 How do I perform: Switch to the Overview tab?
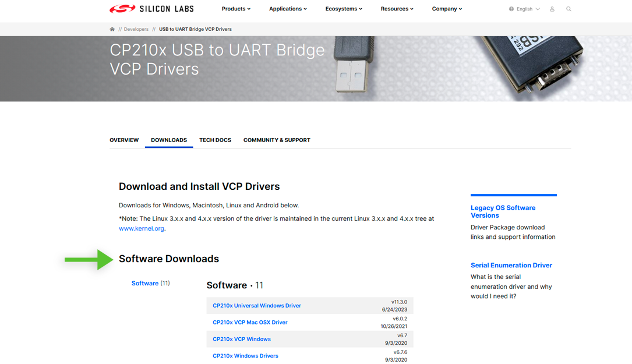tap(124, 140)
